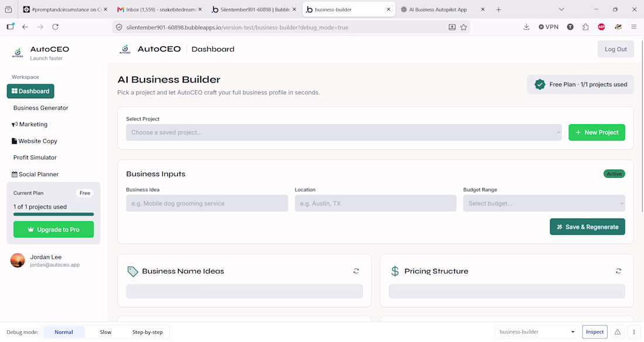644x342 pixels.
Task: Refresh the Pricing Structure card
Action: point(618,271)
